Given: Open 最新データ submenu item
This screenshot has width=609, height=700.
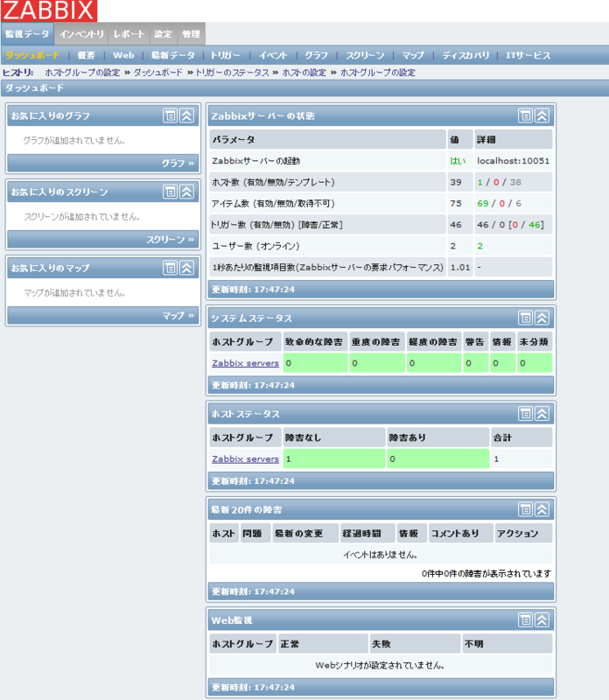Looking at the screenshot, I should tap(172, 55).
